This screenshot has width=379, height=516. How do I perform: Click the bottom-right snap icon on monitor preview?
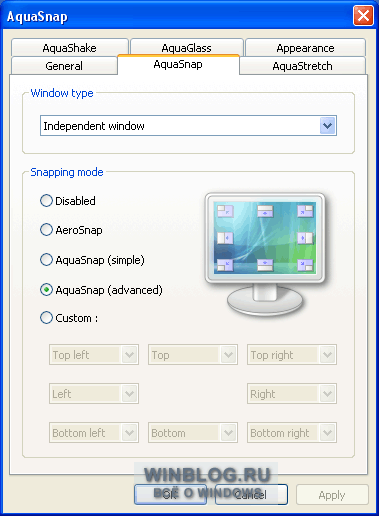[305, 265]
